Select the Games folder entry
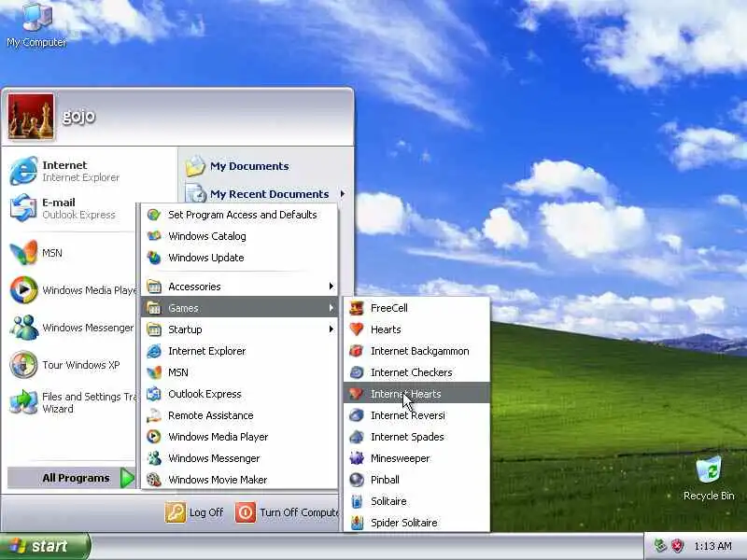 tap(240, 308)
